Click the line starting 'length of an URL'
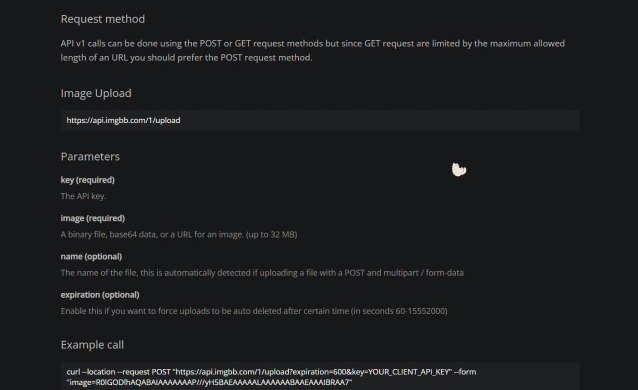Screen dimensions: 638x390 186,58
